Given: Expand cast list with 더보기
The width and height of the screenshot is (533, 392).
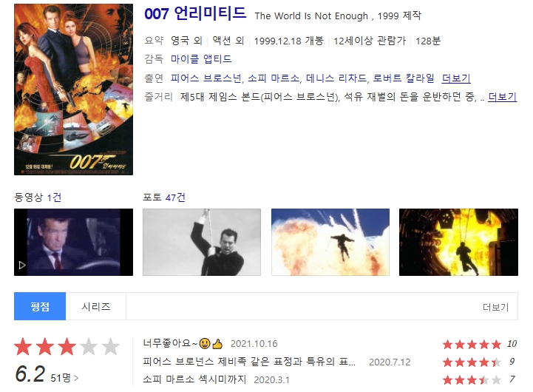Looking at the screenshot, I should (456, 78).
